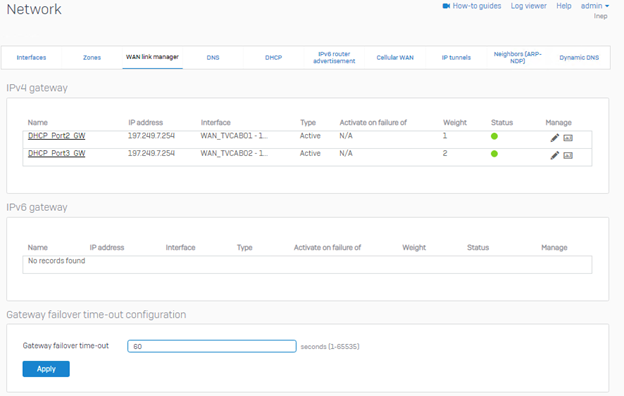Click the How-to guides video camera icon
The image size is (624, 396).
[x=446, y=6]
